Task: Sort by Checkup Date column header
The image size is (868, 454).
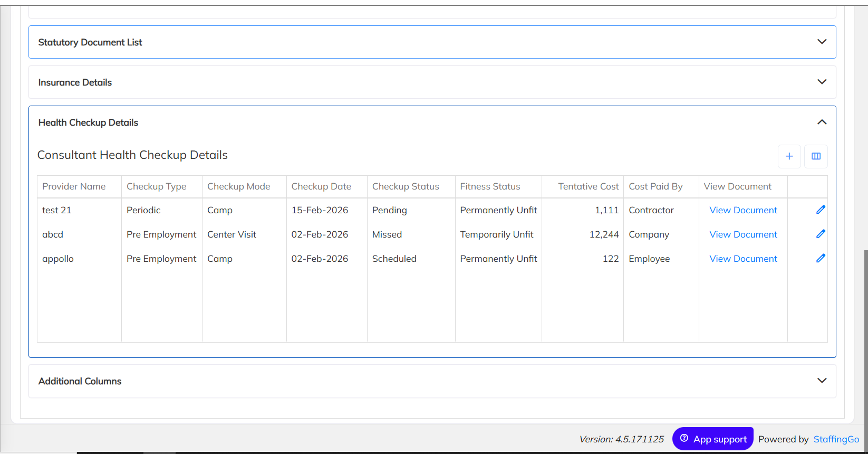Action: [327, 186]
